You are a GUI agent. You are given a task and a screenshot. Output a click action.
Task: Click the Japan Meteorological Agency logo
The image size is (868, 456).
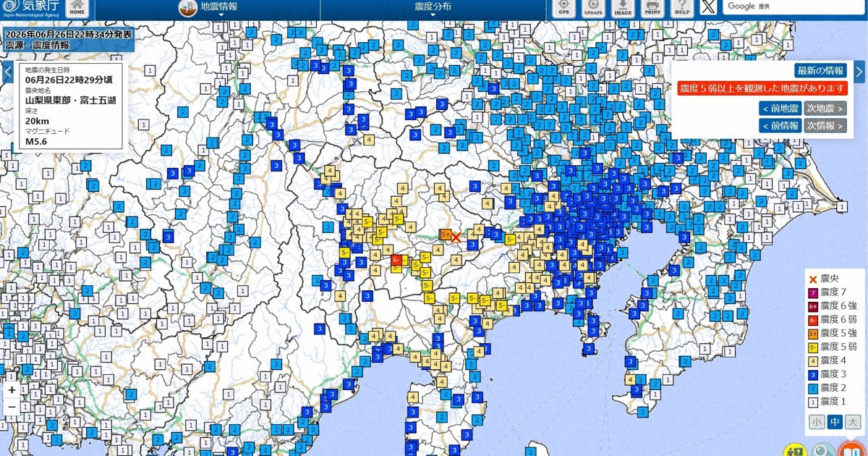[30, 9]
